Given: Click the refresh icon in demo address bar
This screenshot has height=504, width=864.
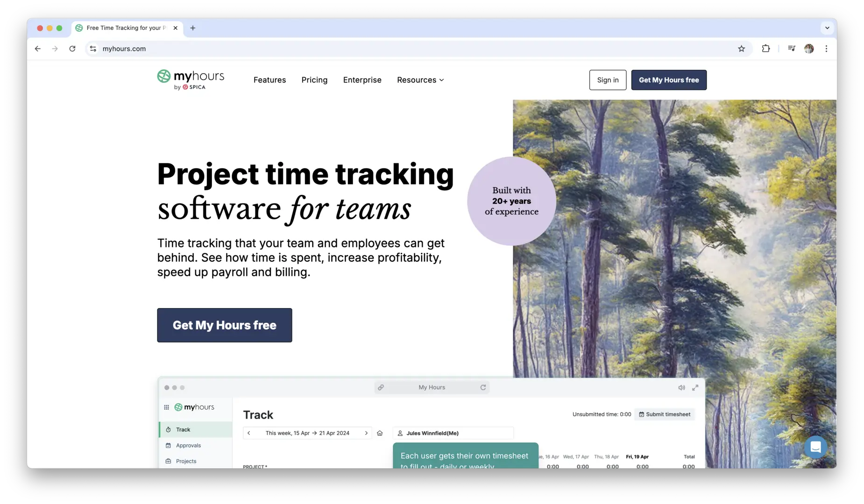Looking at the screenshot, I should [483, 387].
